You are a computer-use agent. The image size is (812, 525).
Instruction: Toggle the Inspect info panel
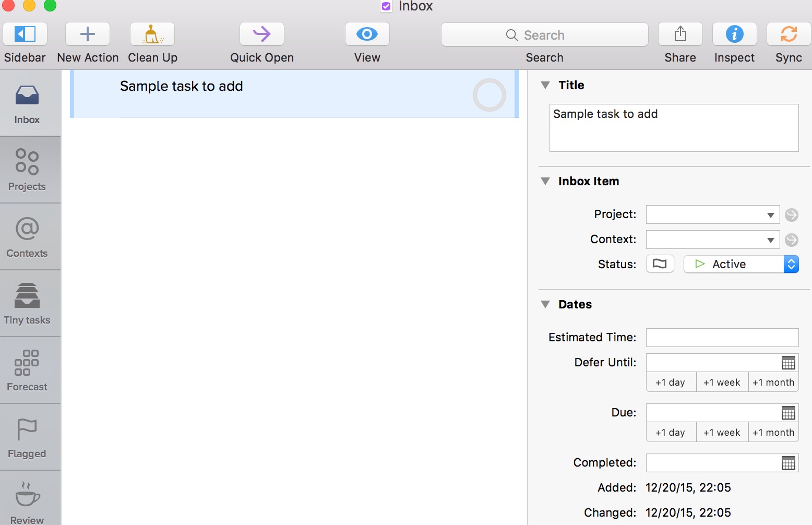pos(735,34)
